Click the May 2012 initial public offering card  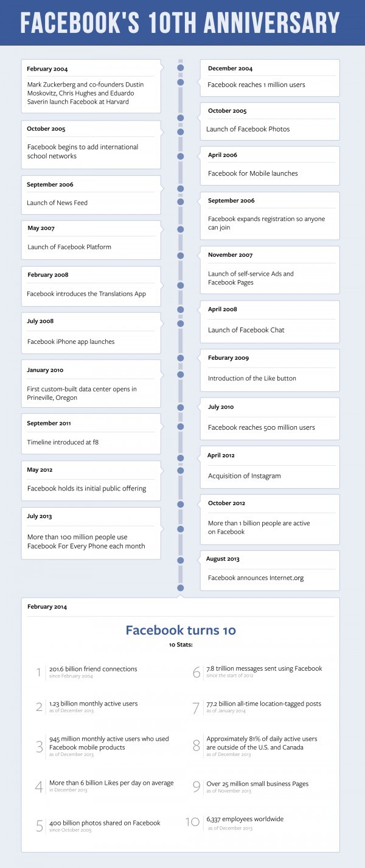91,480
